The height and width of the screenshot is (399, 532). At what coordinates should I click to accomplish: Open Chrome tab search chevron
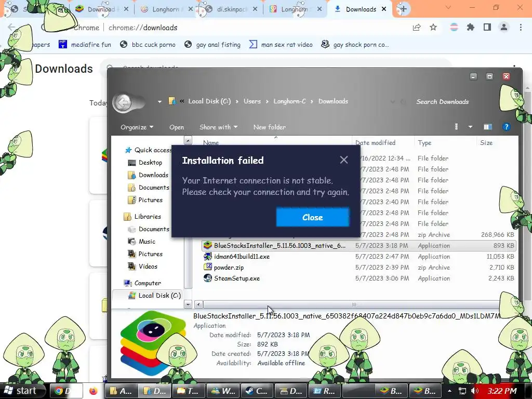448,7
